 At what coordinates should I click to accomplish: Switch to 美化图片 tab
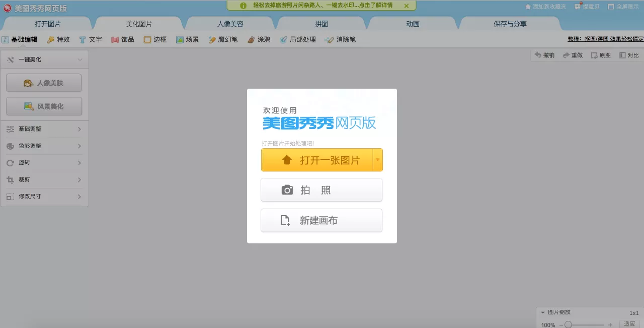pyautogui.click(x=139, y=24)
